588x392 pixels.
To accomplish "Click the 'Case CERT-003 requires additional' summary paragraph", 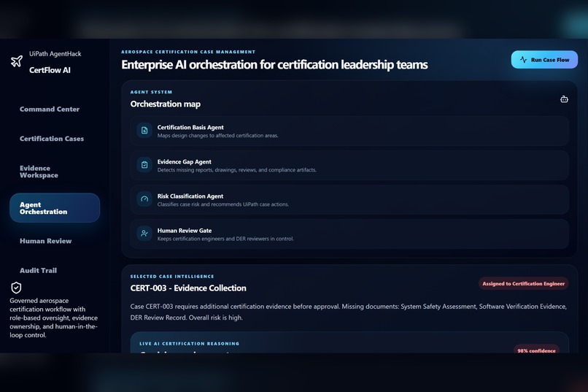I will pyautogui.click(x=349, y=312).
